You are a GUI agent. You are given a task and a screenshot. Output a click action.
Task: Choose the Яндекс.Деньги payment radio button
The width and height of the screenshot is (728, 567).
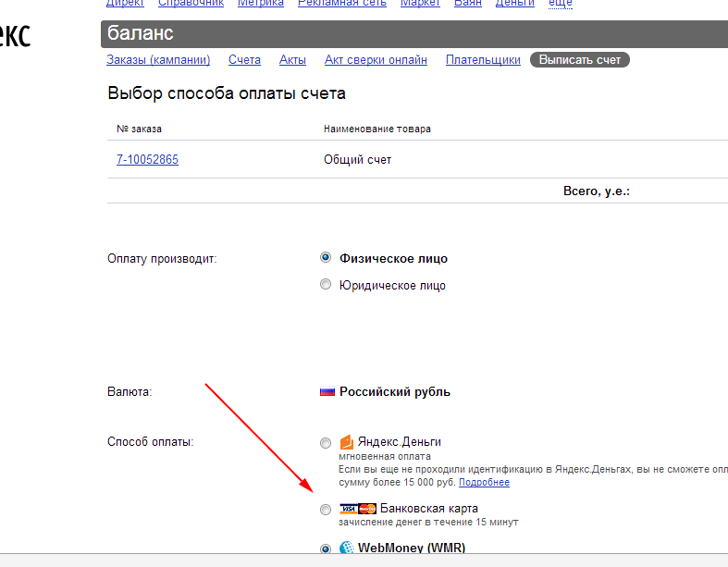326,443
